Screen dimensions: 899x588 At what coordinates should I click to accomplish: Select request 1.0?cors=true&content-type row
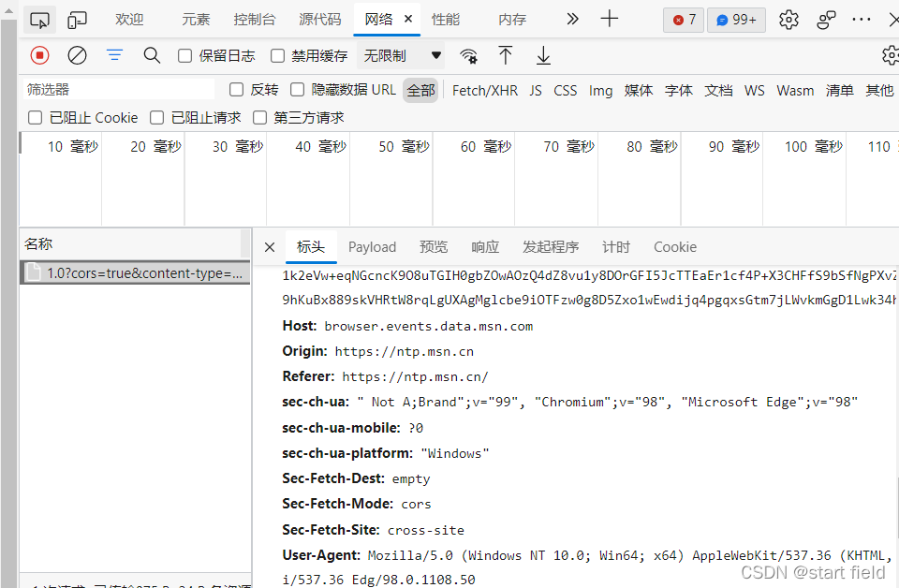coord(135,272)
